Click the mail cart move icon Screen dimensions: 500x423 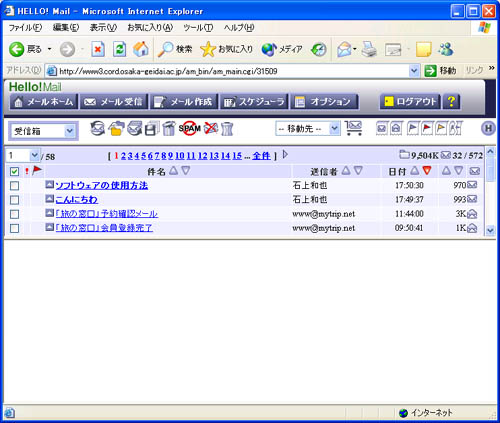pyautogui.click(x=354, y=128)
